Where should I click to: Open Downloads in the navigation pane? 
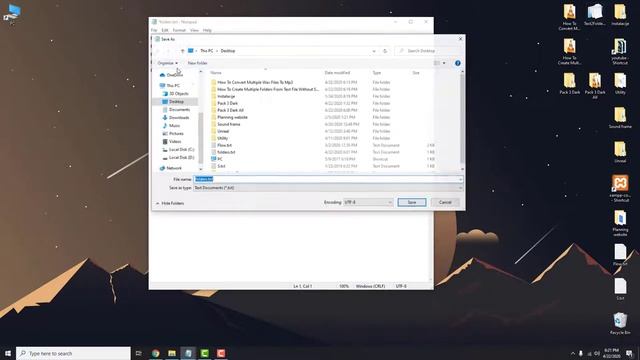(x=178, y=118)
